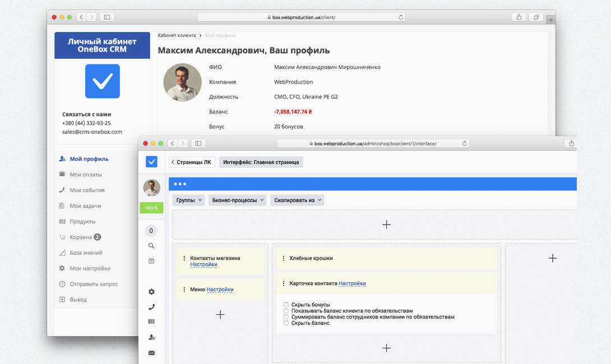
Task: Click the three dots on the blue bar
Action: coord(180,184)
